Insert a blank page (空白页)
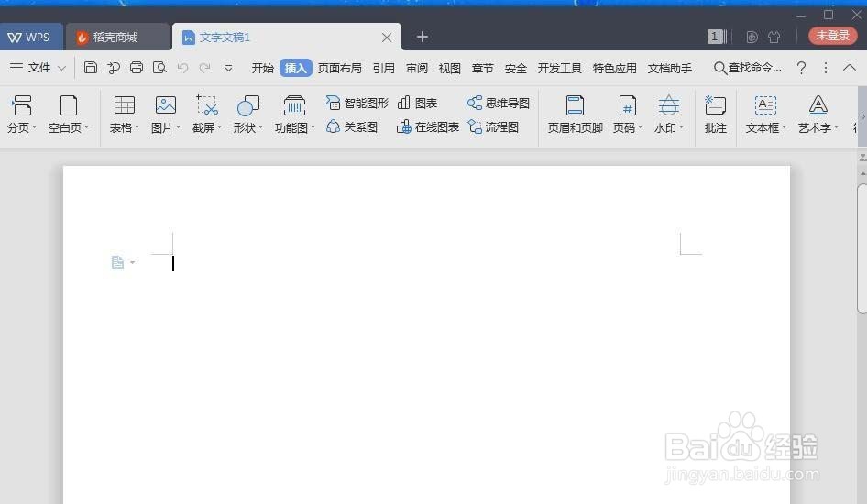 click(x=68, y=114)
